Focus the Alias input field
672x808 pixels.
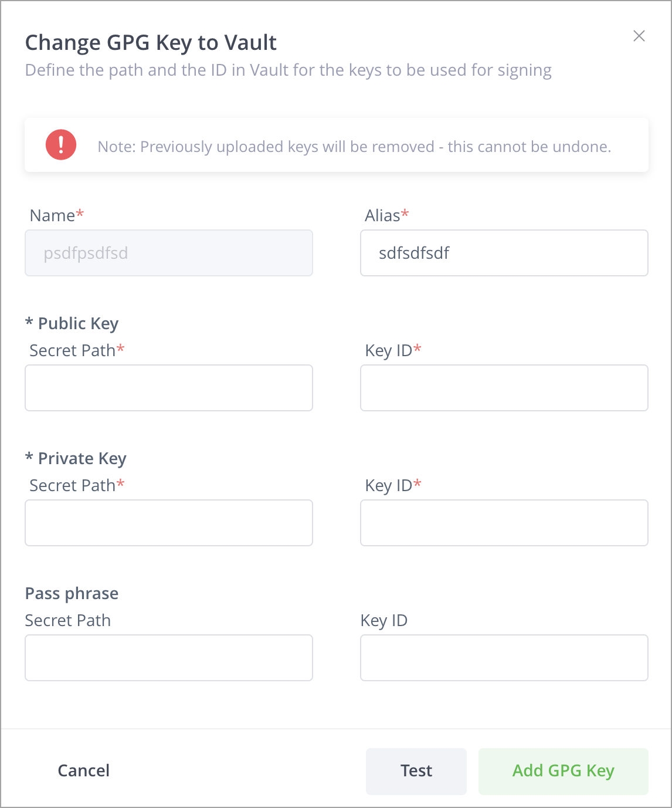point(504,253)
